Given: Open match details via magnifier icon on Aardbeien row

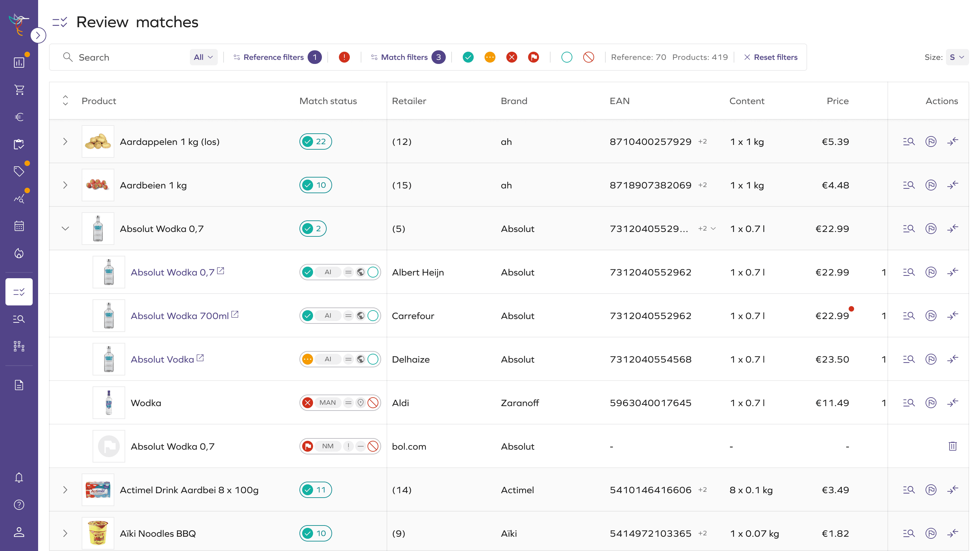Looking at the screenshot, I should coord(909,185).
